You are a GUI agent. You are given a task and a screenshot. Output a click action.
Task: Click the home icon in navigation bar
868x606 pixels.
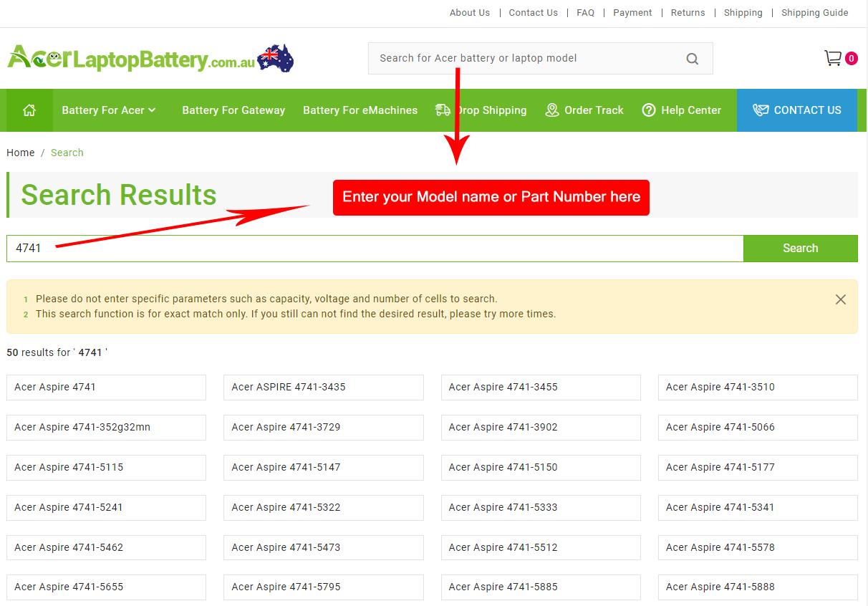tap(29, 110)
